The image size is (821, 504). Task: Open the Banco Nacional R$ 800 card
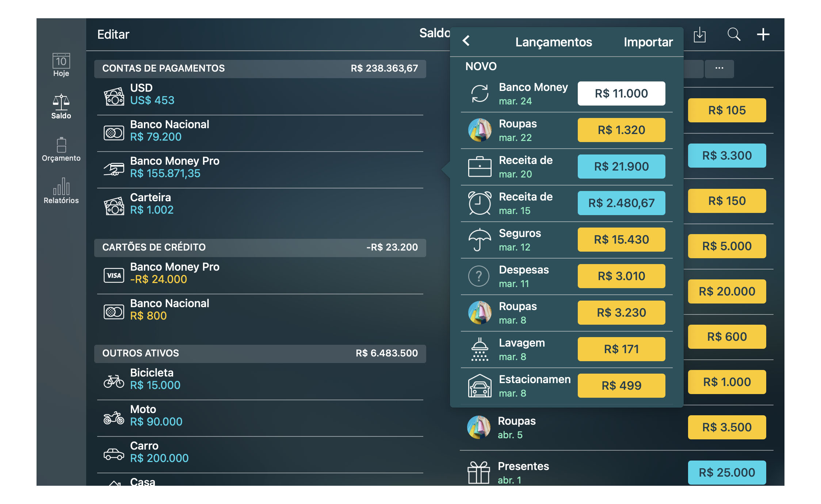[x=260, y=312]
